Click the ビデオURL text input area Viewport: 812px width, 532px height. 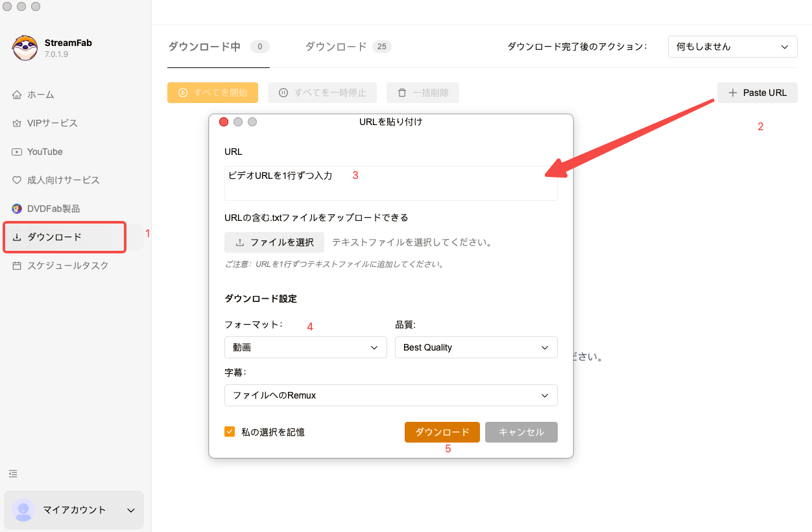pyautogui.click(x=391, y=183)
